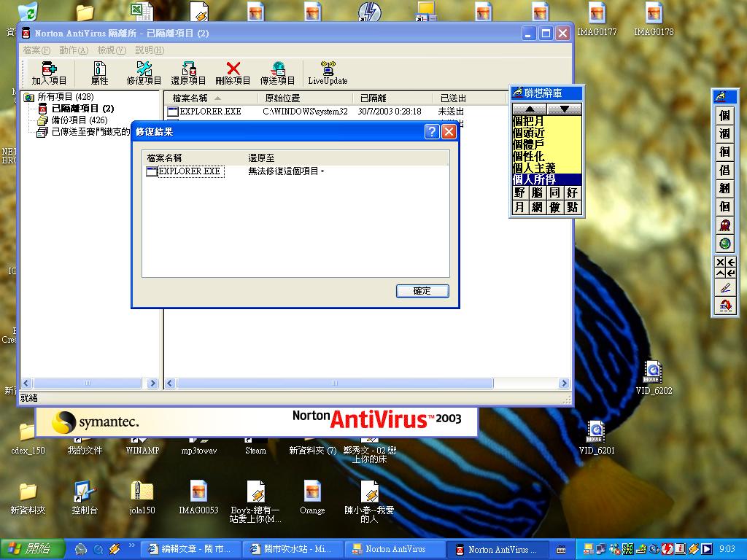
Task: Select the 傳送項目 send toolbar icon
Action: 277,74
